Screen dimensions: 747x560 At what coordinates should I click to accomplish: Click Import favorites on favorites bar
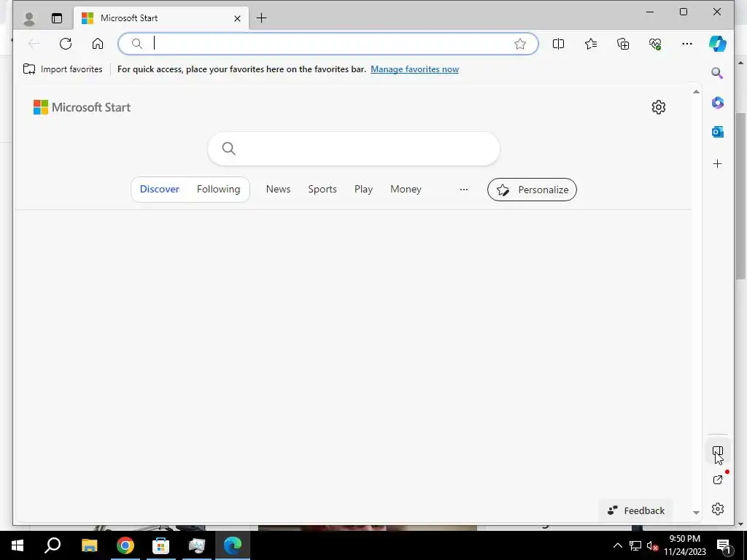pyautogui.click(x=63, y=69)
